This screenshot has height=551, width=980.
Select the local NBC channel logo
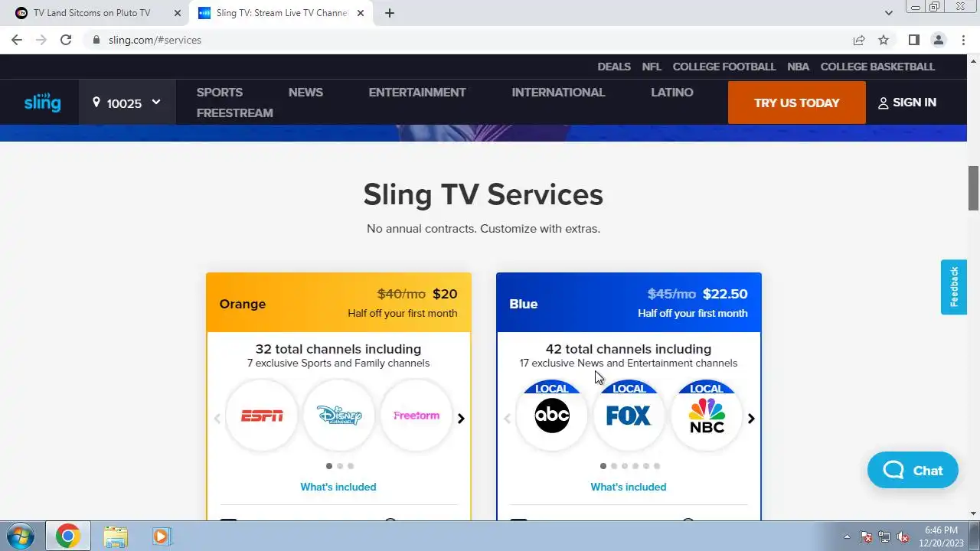[x=707, y=416]
